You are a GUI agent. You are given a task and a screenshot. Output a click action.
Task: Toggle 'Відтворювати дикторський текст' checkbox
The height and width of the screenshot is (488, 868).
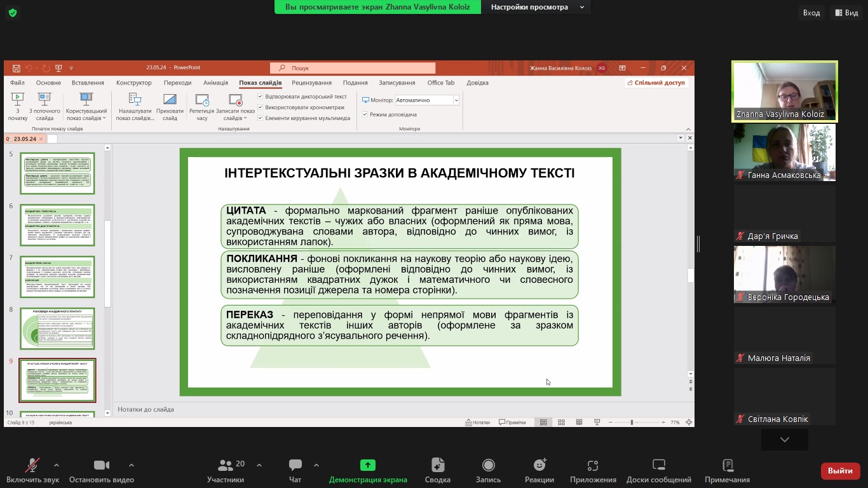(261, 97)
